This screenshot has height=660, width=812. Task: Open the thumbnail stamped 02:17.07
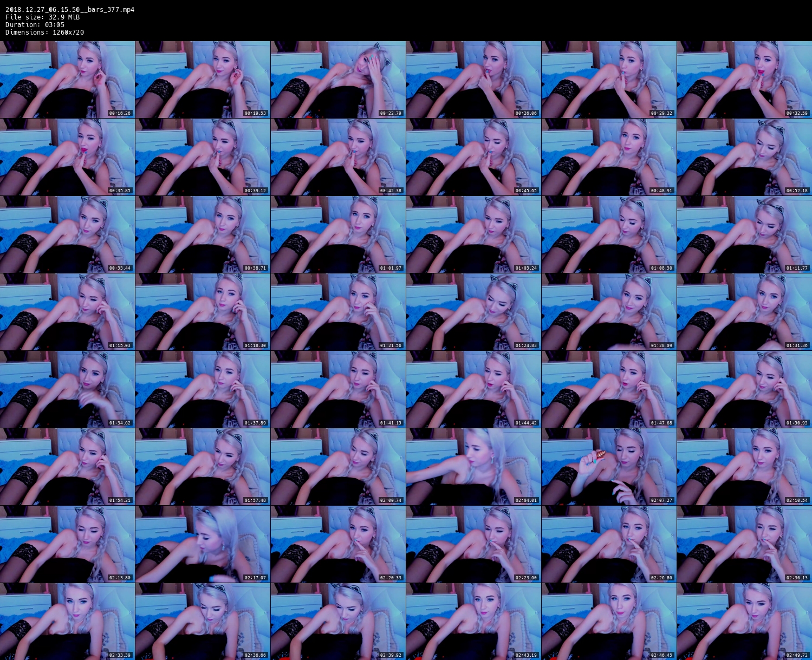pos(203,544)
